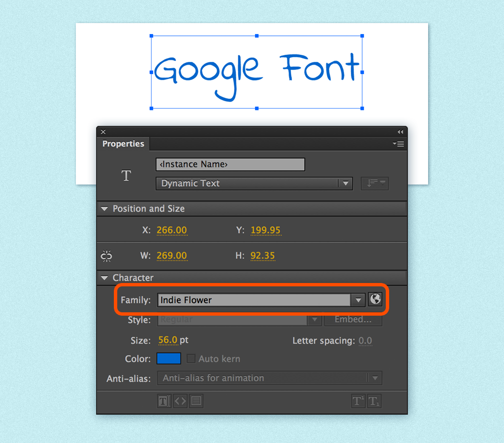Image resolution: width=504 pixels, height=443 pixels.
Task: Toggle the Selectable text icon
Action: pyautogui.click(x=164, y=401)
